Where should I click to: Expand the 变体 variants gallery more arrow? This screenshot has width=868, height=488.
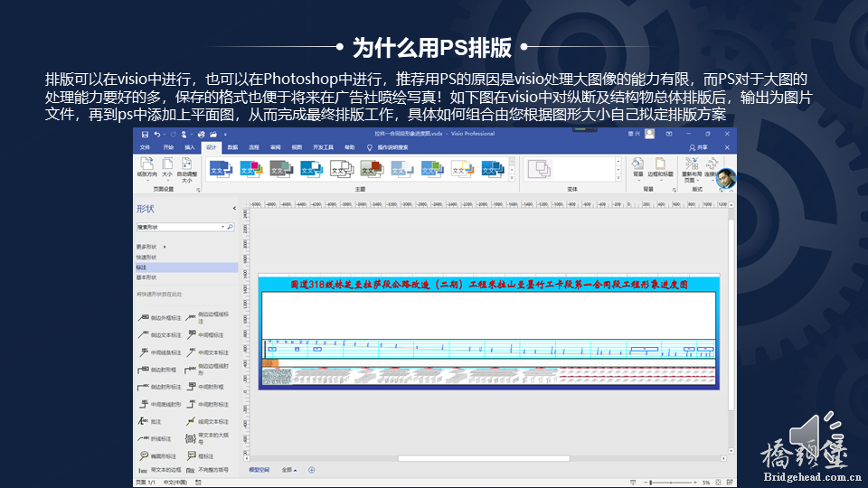tap(618, 179)
